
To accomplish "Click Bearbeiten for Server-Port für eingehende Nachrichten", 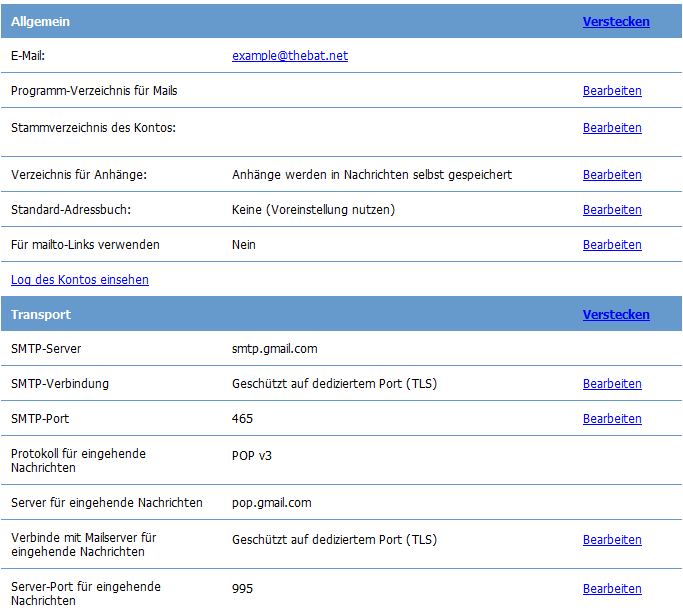I will coord(612,588).
